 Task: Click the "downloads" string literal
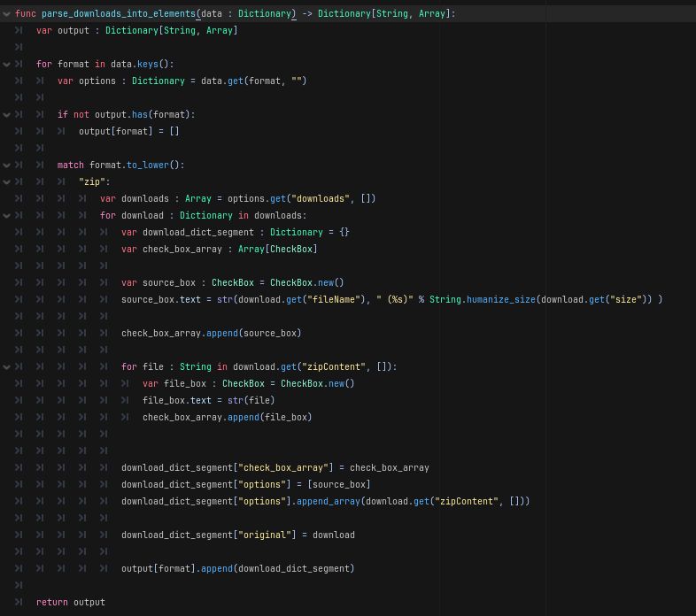[321, 199]
